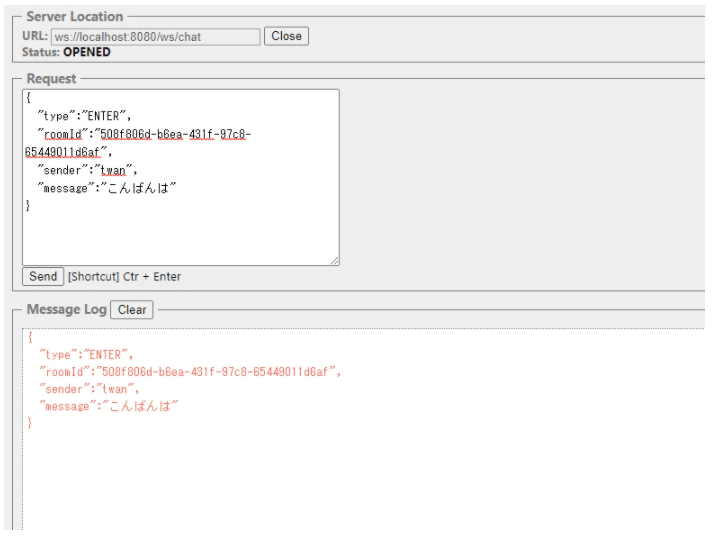Click the roomId line in Message Log

pyautogui.click(x=190, y=371)
